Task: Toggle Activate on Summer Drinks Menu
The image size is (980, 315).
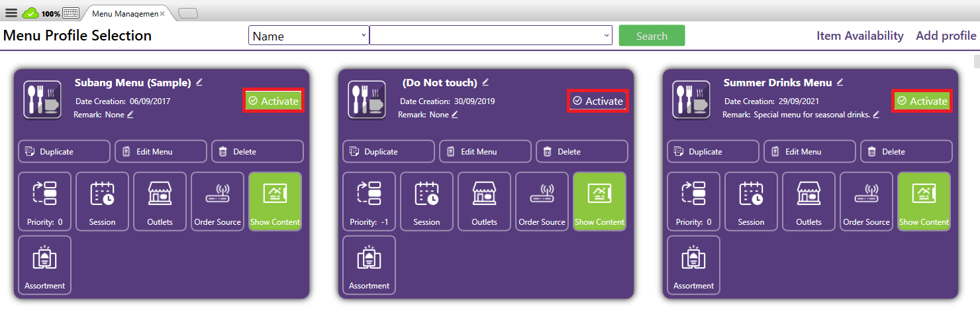Action: pos(922,101)
